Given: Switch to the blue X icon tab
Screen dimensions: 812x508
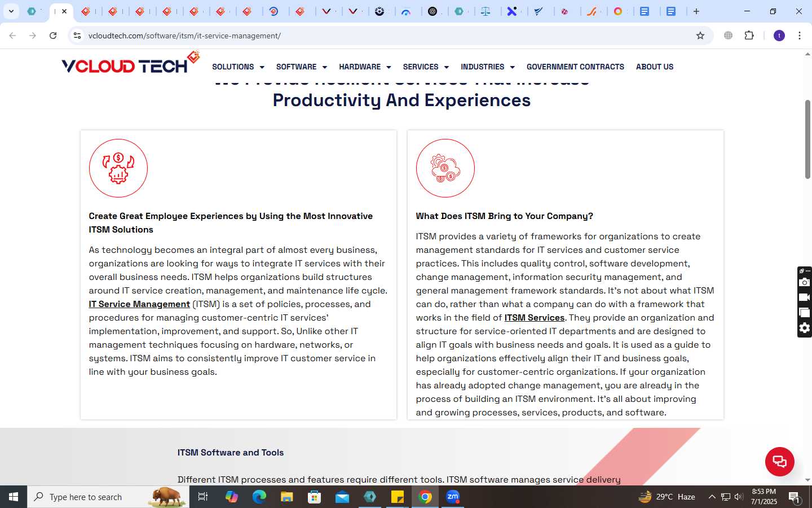Looking at the screenshot, I should point(512,11).
